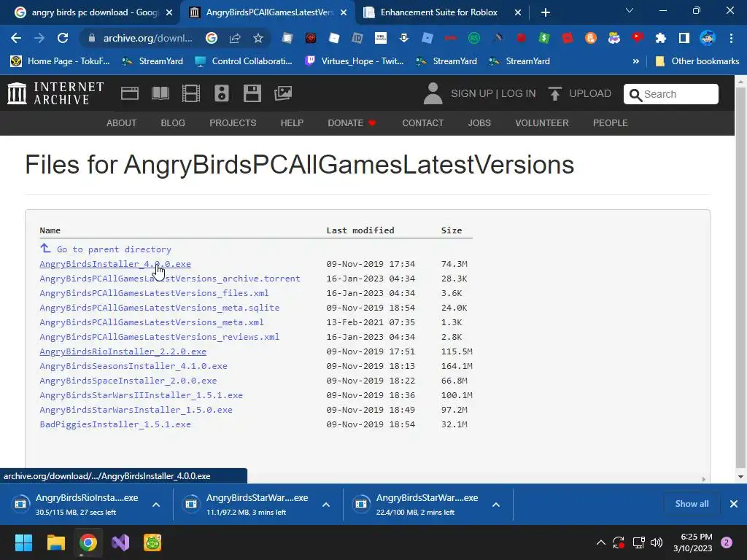This screenshot has width=747, height=560.
Task: Open the tab search dropdown arrow
Action: point(630,10)
